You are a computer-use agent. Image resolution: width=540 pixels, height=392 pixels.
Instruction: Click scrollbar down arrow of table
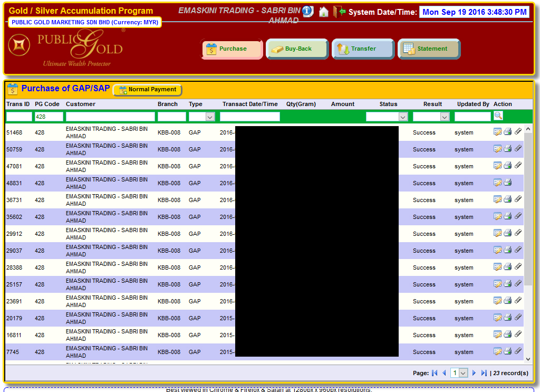coord(528,359)
